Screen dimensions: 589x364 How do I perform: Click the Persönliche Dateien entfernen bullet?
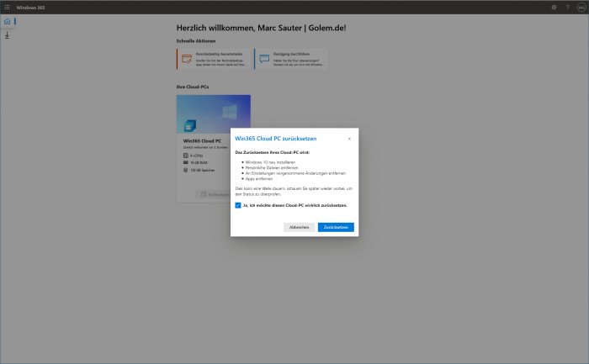point(272,168)
